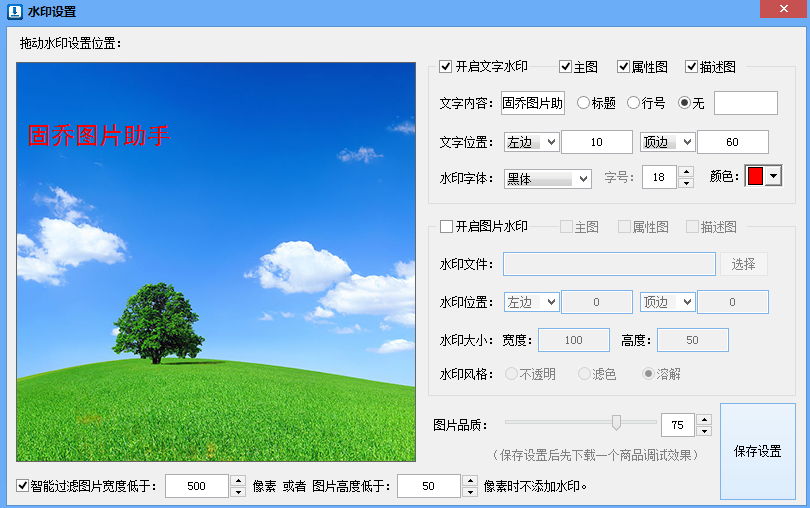Click the left offset field showing 10

597,142
